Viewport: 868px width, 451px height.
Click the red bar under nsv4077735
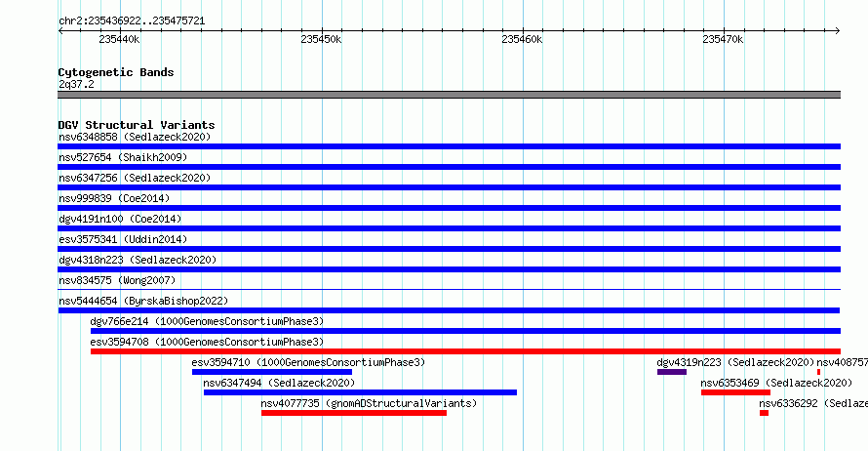tap(354, 413)
